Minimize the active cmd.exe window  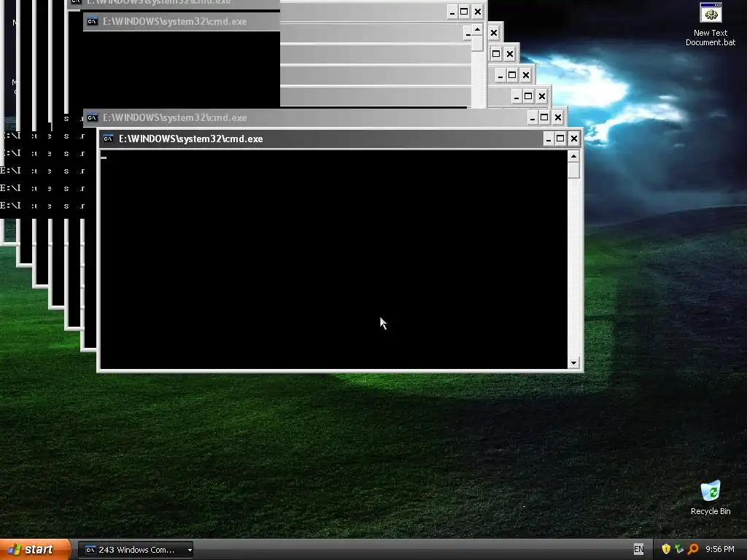tap(549, 139)
